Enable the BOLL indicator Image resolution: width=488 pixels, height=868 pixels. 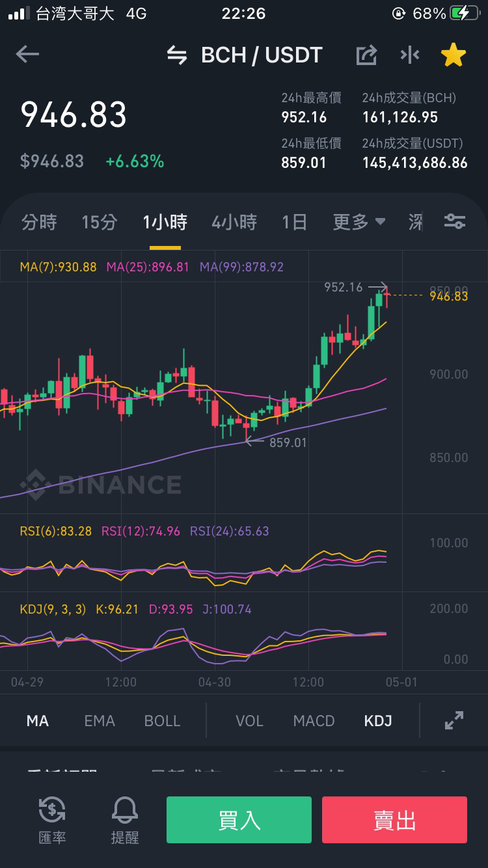point(162,721)
